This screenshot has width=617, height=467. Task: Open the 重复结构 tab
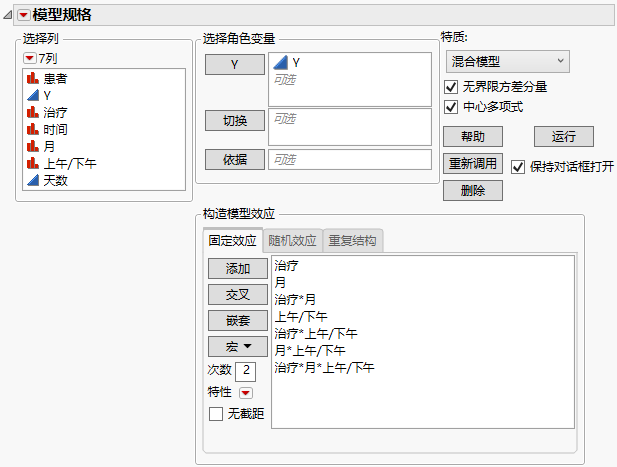(354, 241)
